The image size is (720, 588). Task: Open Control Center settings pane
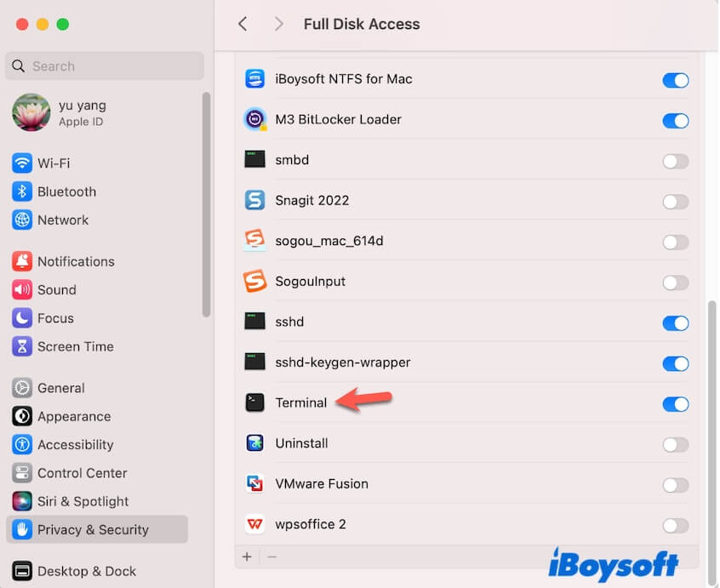[82, 473]
